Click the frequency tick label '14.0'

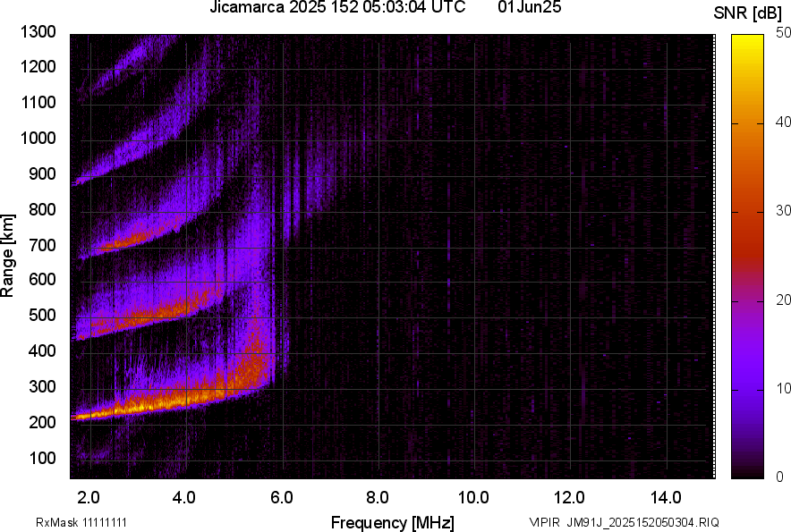666,498
